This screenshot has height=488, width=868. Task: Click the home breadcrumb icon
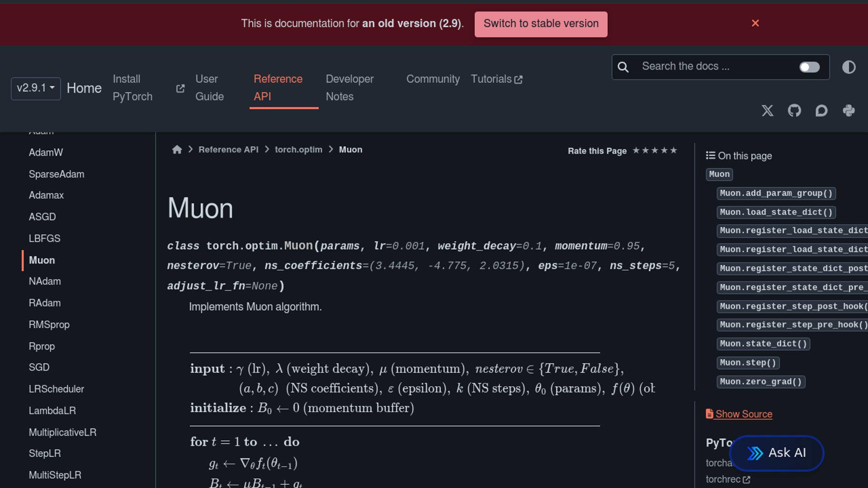[177, 150]
